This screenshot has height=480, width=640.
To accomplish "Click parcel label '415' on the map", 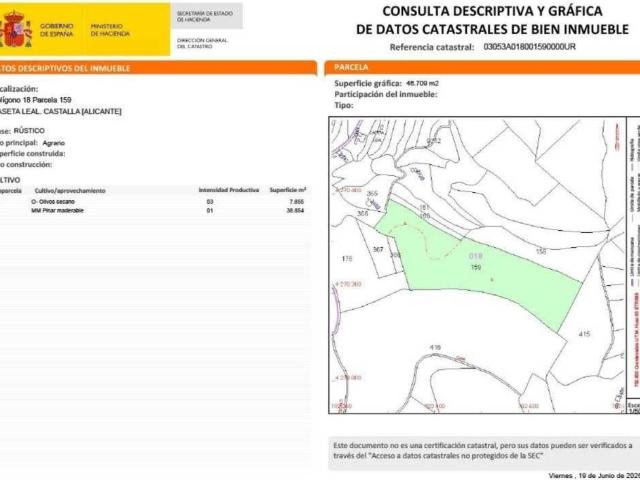I will click(584, 334).
